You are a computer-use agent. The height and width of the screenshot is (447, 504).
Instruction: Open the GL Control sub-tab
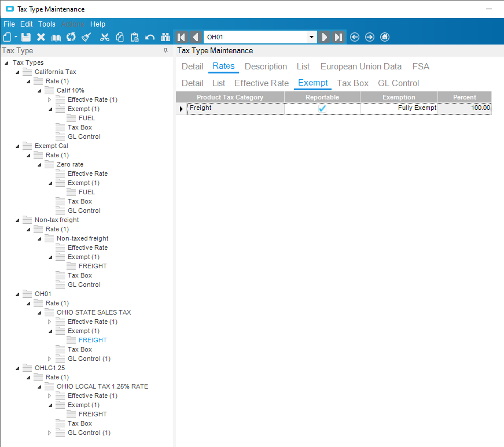click(x=398, y=83)
